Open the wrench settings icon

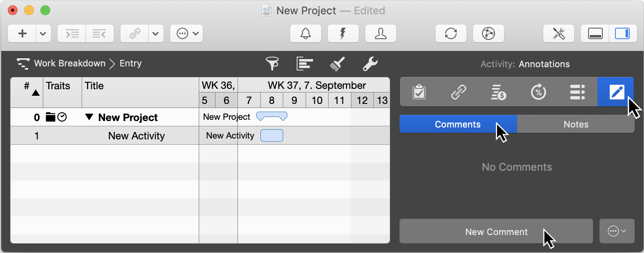[370, 64]
